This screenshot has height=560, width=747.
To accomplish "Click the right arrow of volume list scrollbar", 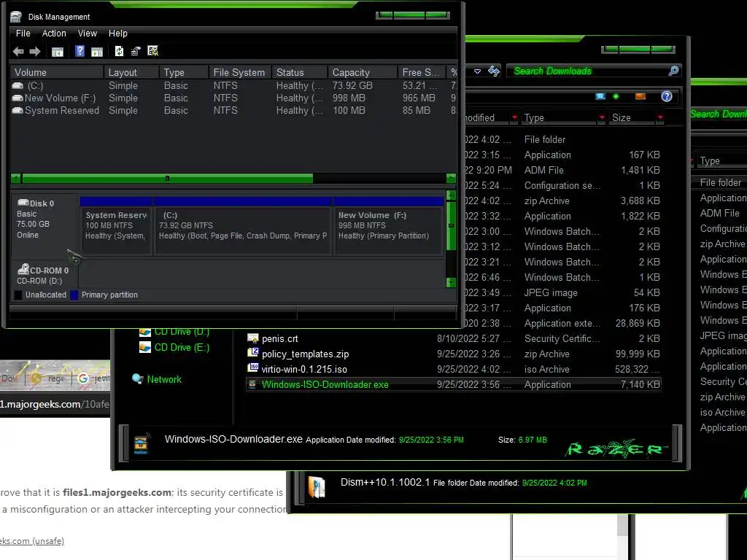I will coord(451,179).
